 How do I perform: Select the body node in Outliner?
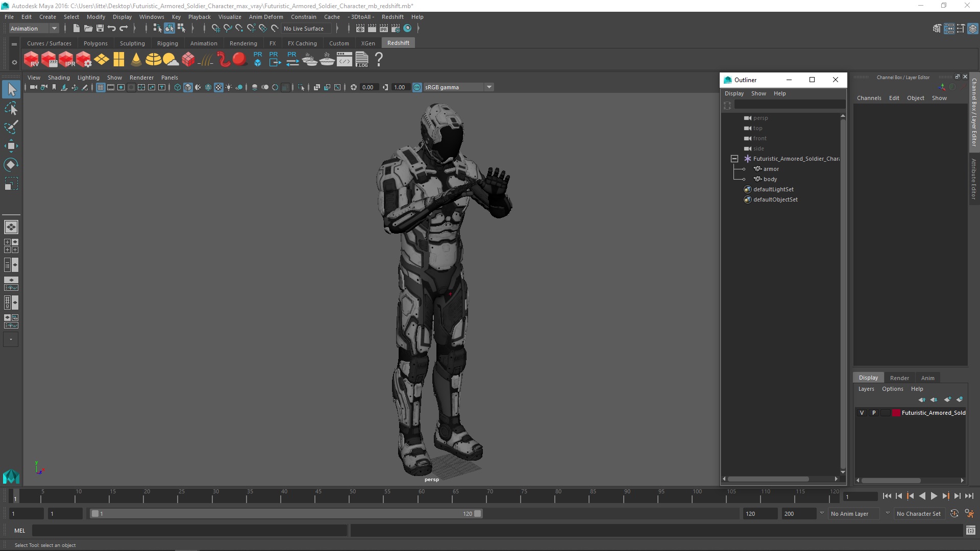[770, 179]
